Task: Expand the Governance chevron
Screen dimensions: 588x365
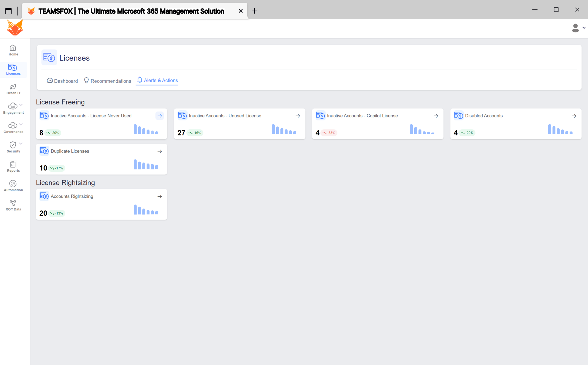Action: click(21, 124)
